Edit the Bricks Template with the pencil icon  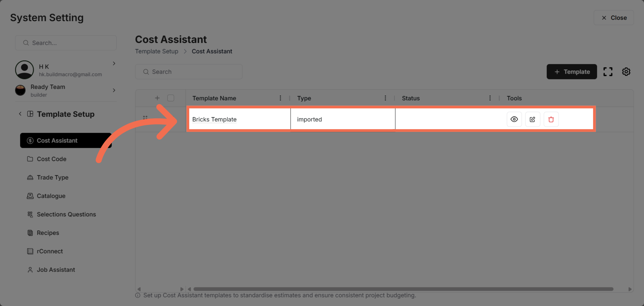(x=533, y=119)
